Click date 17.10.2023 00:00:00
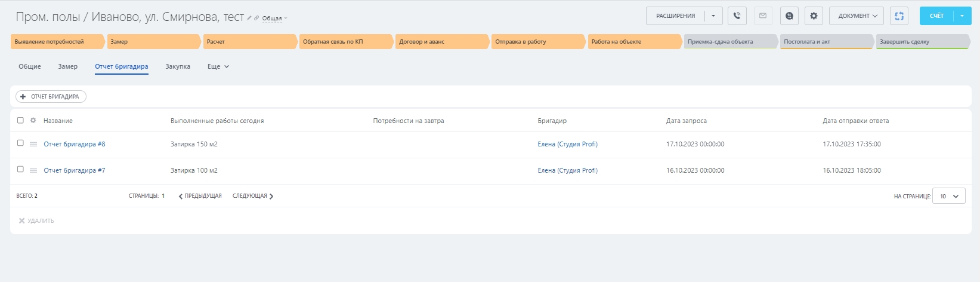Screen dimensions: 980x282 coord(695,144)
